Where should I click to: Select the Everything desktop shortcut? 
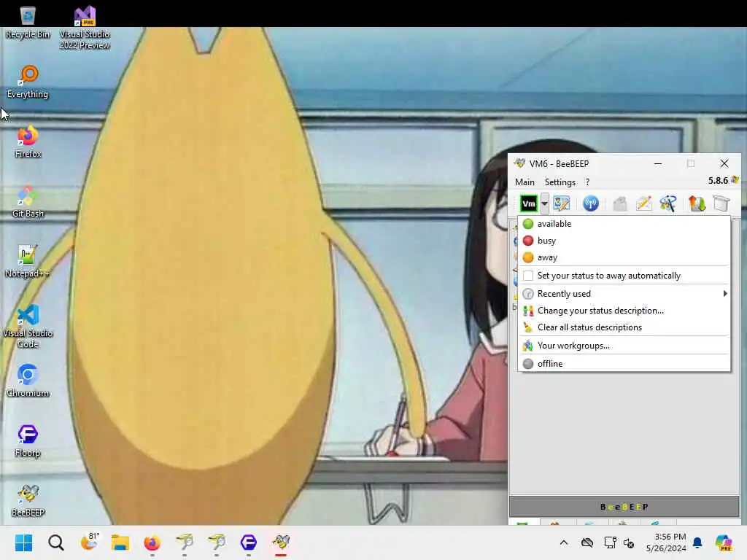coord(28,82)
